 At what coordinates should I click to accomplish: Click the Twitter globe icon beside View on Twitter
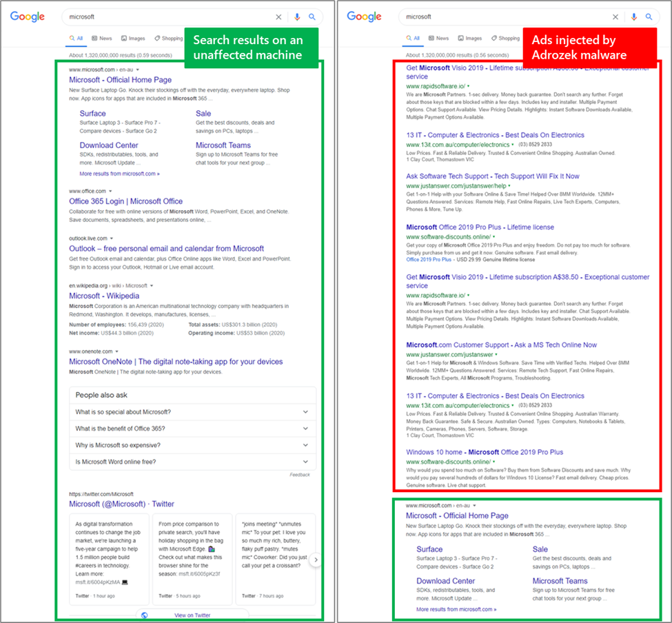145,615
